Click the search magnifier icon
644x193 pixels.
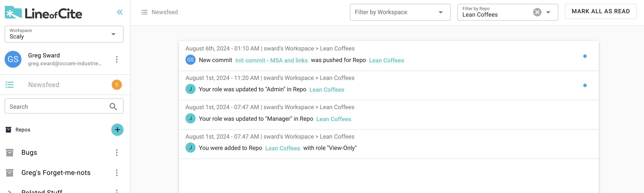pyautogui.click(x=113, y=107)
